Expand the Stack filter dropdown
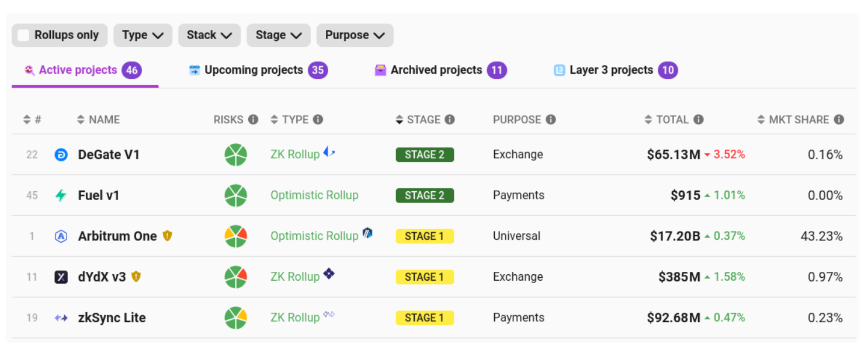Viewport: 868px width, 352px height. click(x=209, y=35)
